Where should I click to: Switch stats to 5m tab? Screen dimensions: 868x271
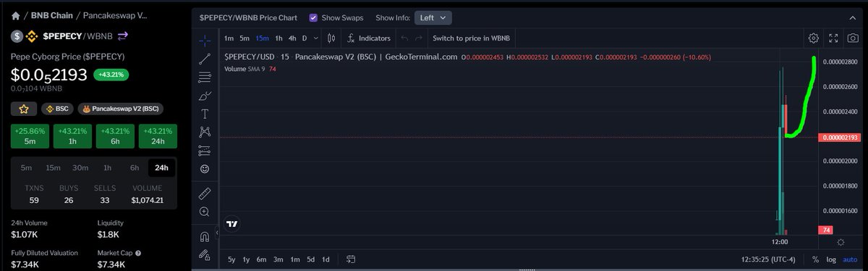tap(26, 167)
